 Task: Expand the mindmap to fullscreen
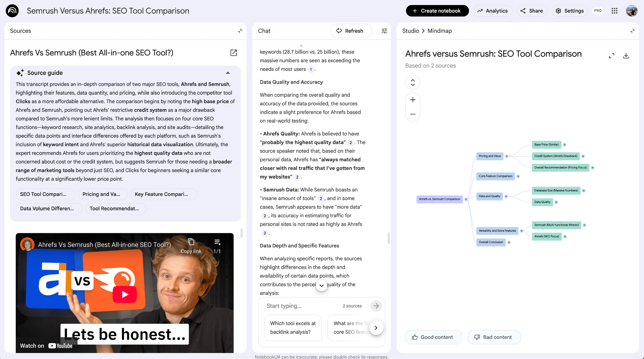pos(612,55)
